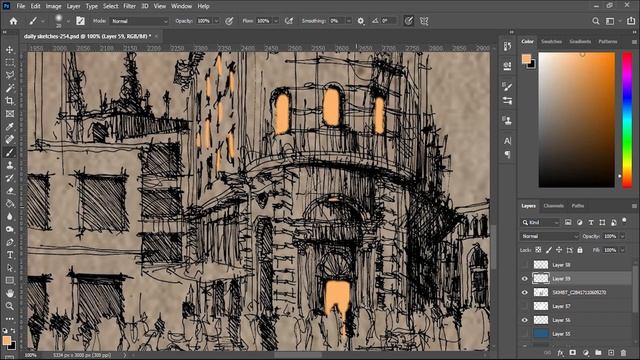Select the History Brush tool
The height and width of the screenshot is (360, 640).
click(x=10, y=178)
